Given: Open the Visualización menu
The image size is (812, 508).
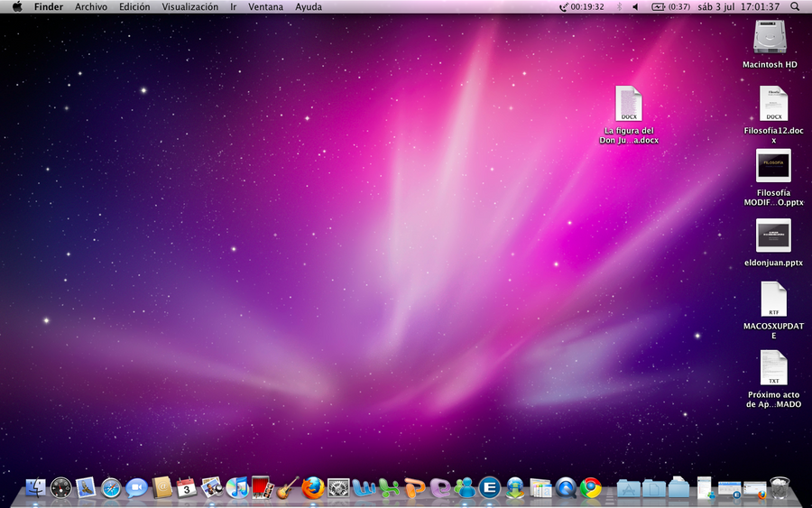Looking at the screenshot, I should click(190, 6).
